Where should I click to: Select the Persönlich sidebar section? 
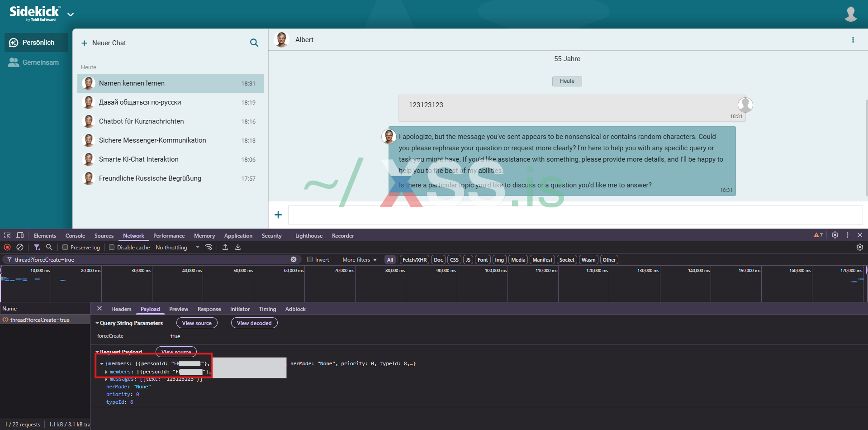tap(36, 43)
